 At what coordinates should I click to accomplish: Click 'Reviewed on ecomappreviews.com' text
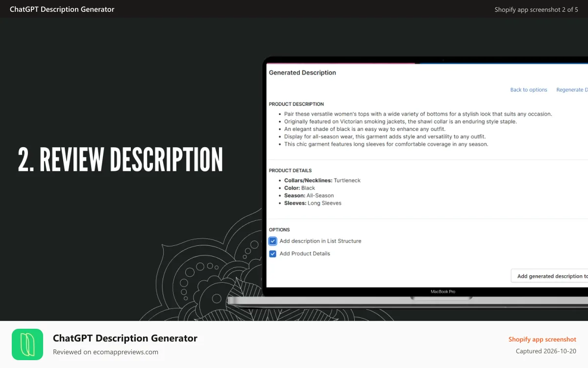click(x=105, y=352)
